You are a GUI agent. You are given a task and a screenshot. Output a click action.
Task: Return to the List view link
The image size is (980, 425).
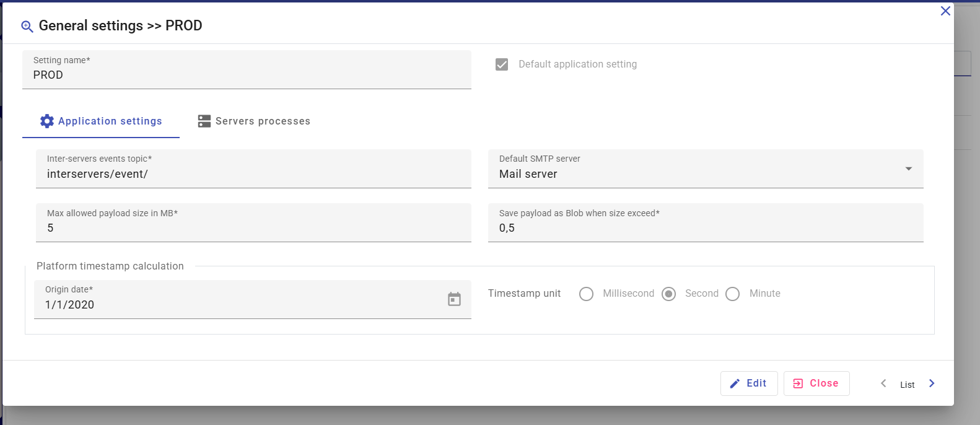point(907,385)
